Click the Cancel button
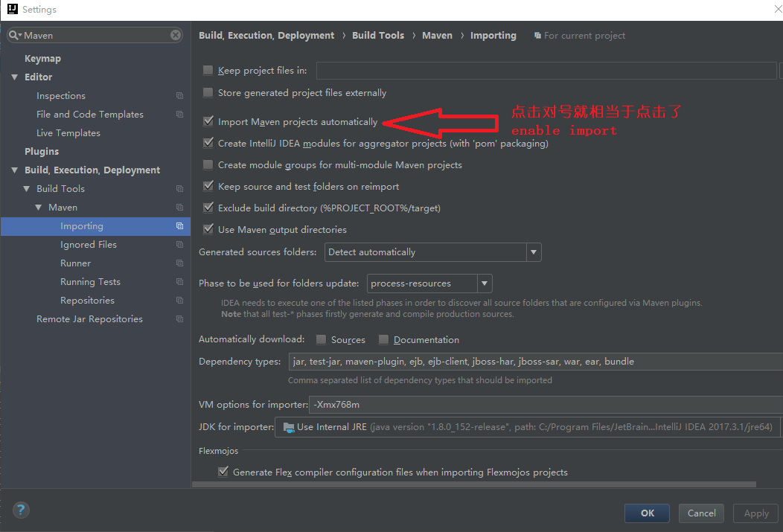This screenshot has height=532, width=783. 700,513
